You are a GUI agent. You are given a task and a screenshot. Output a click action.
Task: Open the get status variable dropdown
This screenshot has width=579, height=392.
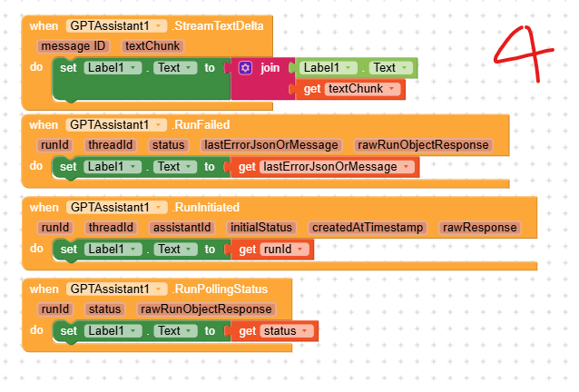pyautogui.click(x=287, y=331)
